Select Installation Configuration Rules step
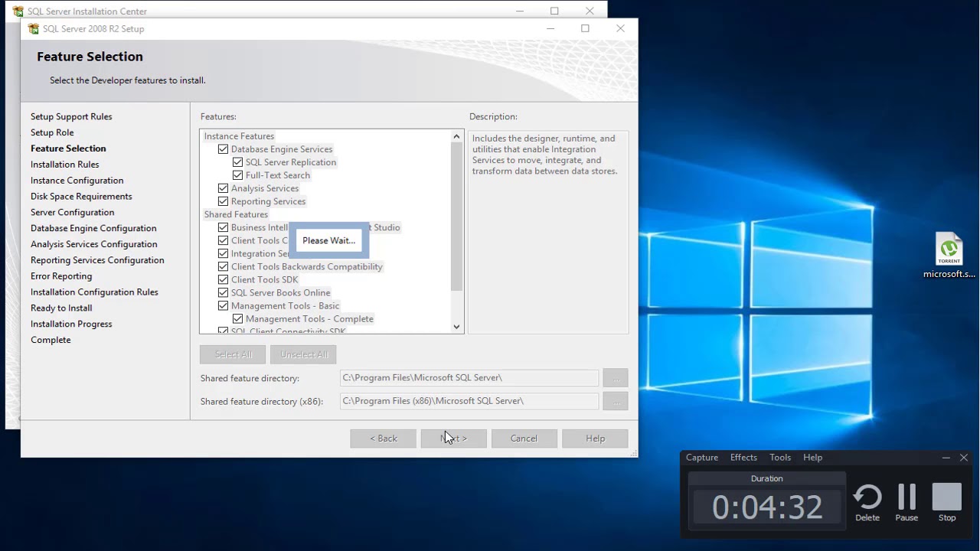Viewport: 980px width, 551px height. click(x=94, y=292)
